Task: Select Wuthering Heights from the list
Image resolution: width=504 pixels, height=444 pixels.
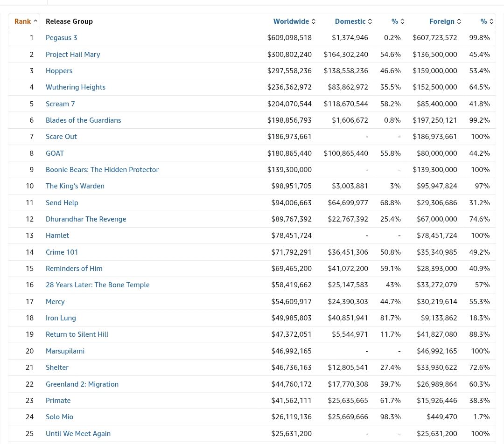Action: click(76, 87)
